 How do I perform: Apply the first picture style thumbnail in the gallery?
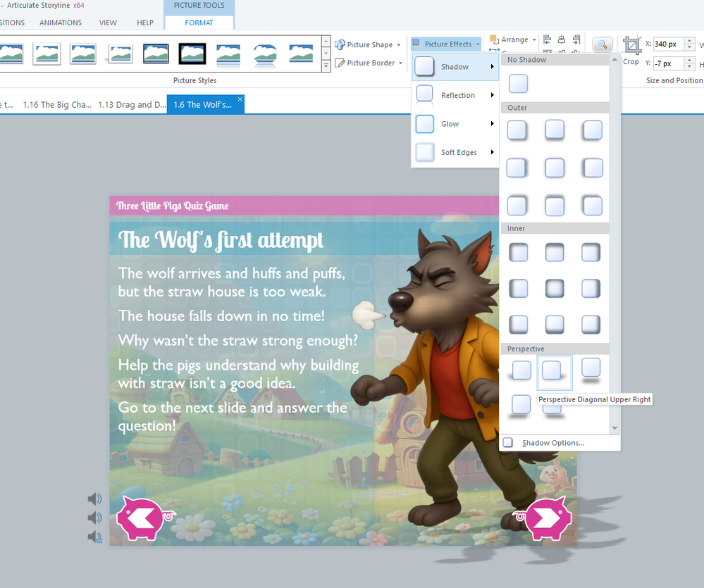tap(11, 54)
